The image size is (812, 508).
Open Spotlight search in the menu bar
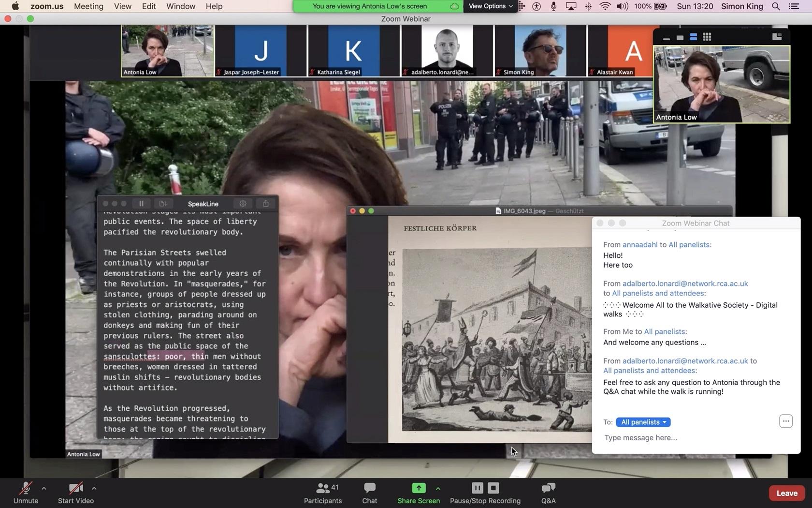tap(776, 6)
